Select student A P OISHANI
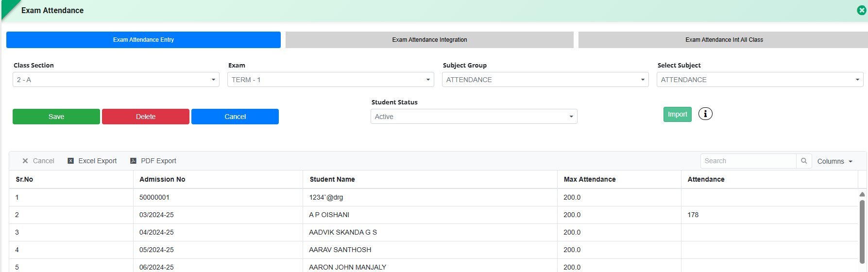868x272 pixels. pos(329,215)
